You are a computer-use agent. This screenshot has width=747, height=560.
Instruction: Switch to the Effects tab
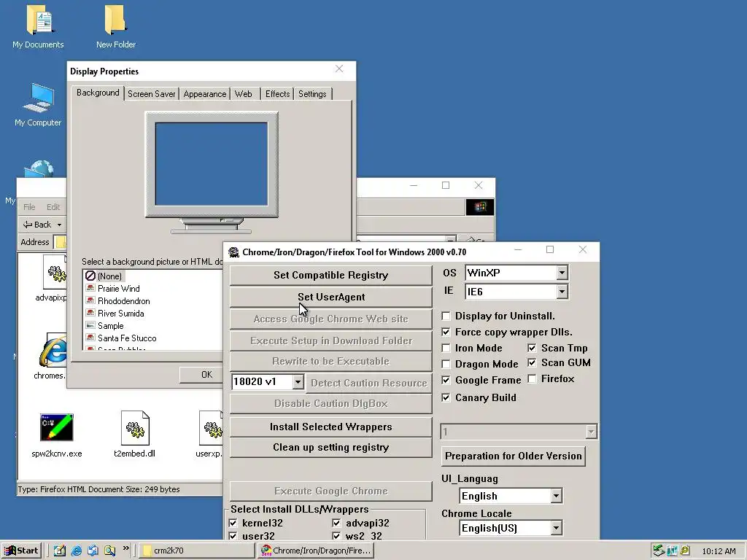278,94
